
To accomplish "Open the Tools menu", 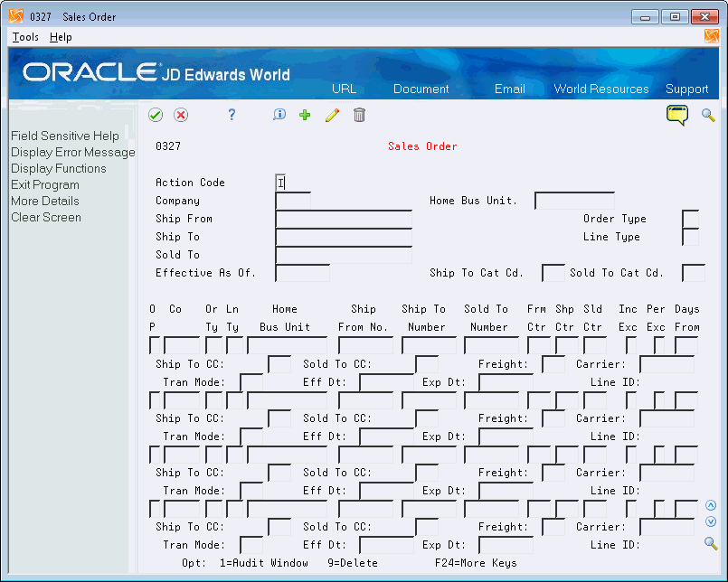I will (x=25, y=37).
